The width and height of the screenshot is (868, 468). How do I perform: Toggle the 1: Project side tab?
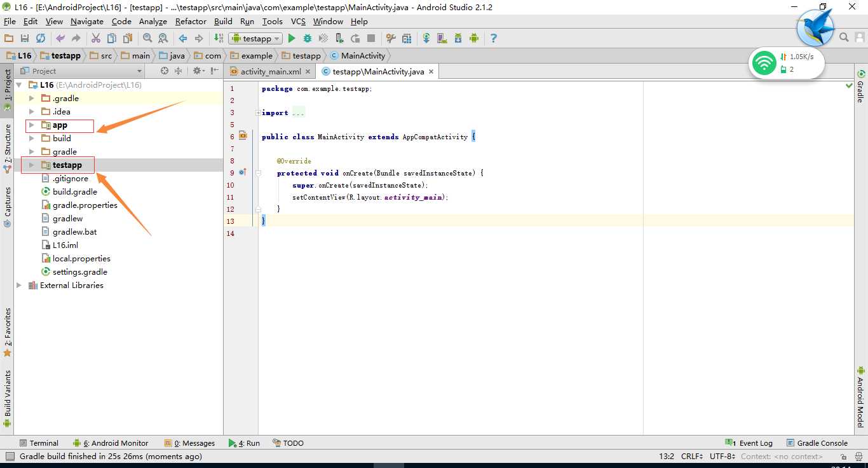[7, 90]
